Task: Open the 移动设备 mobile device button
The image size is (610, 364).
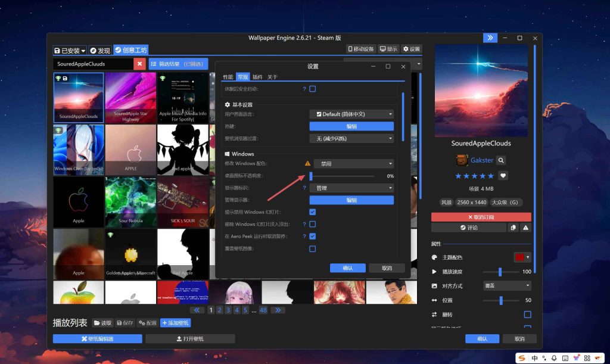Action: tap(360, 49)
